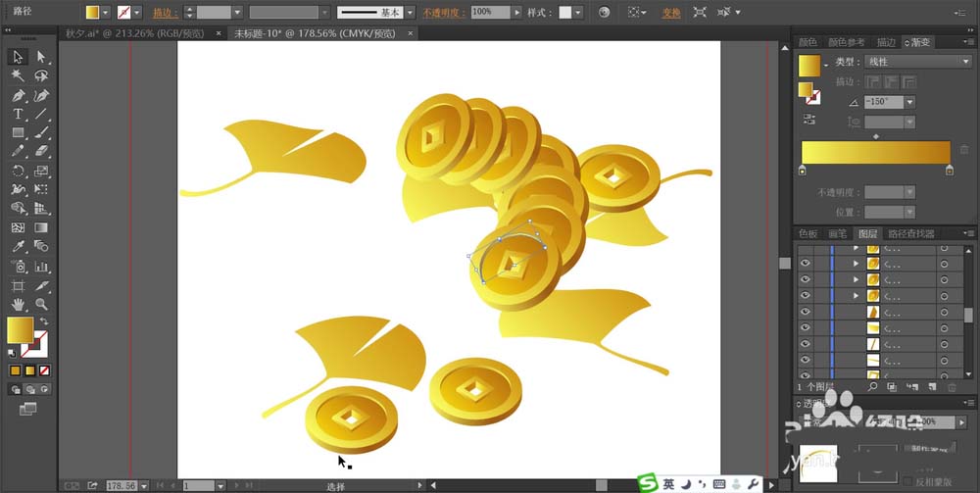Select the Selection tool (black arrow)
The height and width of the screenshot is (493, 980).
[x=18, y=58]
